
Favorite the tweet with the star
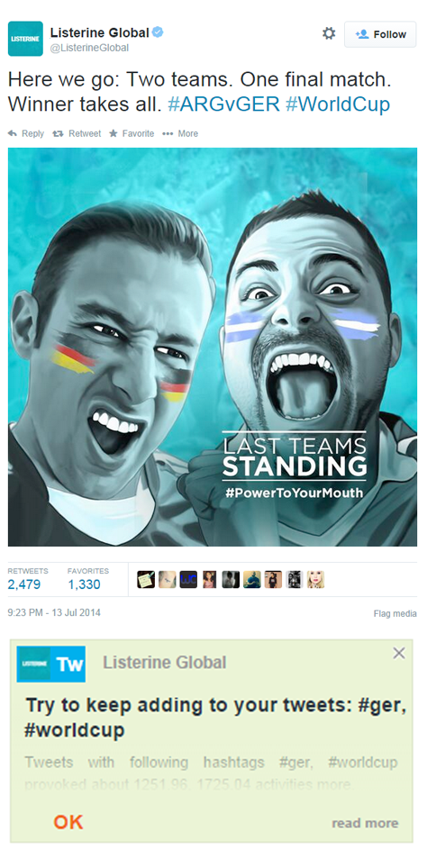[132, 133]
